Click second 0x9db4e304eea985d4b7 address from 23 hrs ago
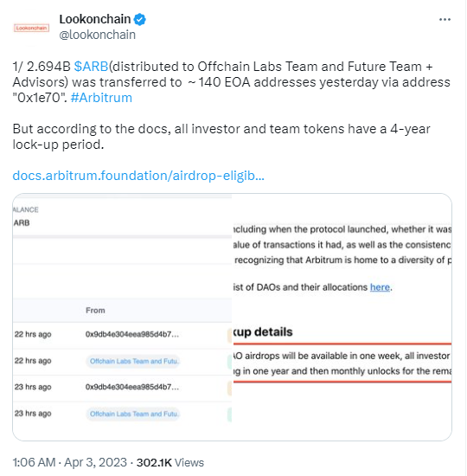467x476 pixels. pos(132,387)
